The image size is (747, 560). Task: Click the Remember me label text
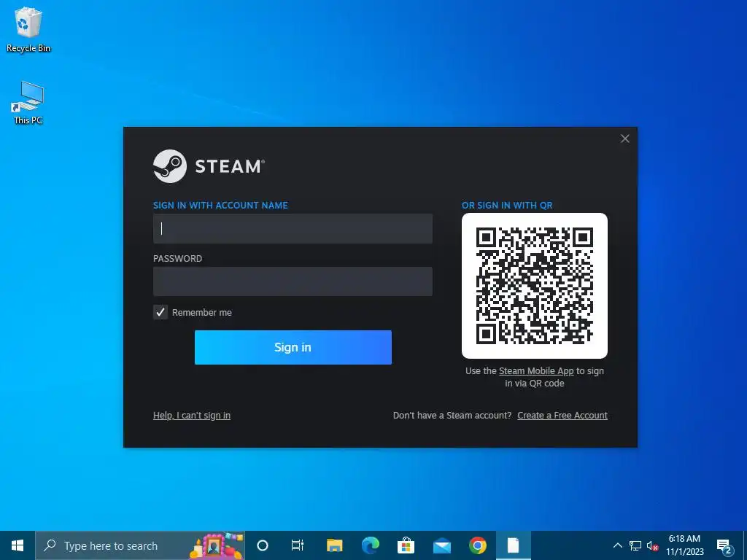click(202, 312)
